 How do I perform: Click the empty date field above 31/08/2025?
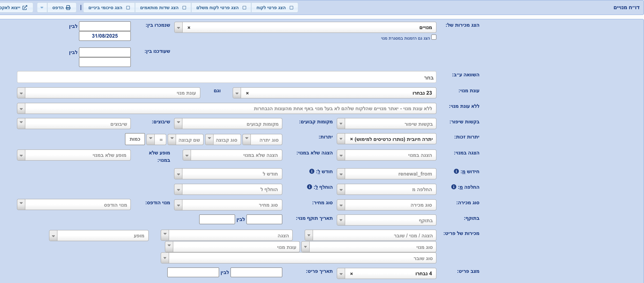105,26
